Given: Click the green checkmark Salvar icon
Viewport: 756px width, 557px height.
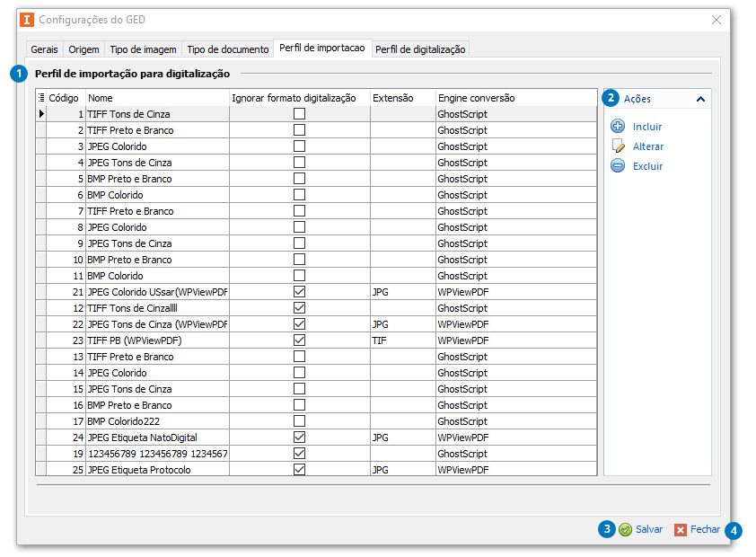Looking at the screenshot, I should (x=625, y=530).
